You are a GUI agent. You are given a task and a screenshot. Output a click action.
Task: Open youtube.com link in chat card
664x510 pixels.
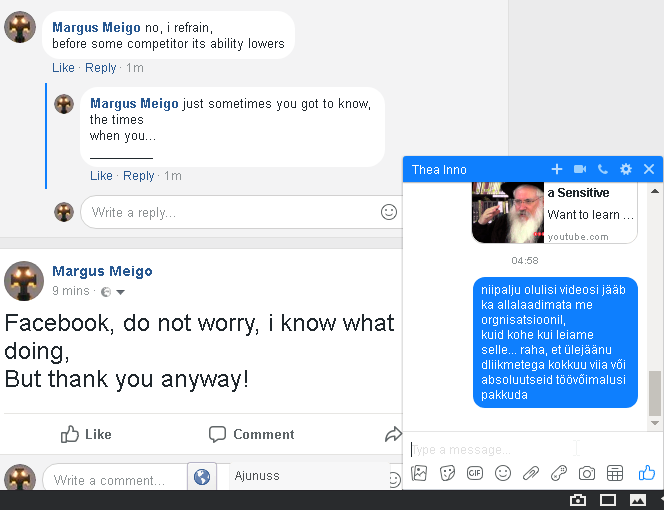pos(578,237)
